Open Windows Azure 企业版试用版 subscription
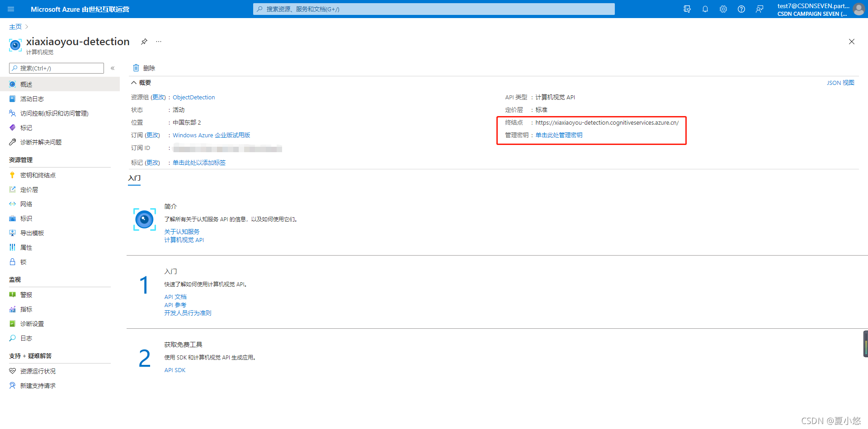This screenshot has width=868, height=429. [x=211, y=135]
